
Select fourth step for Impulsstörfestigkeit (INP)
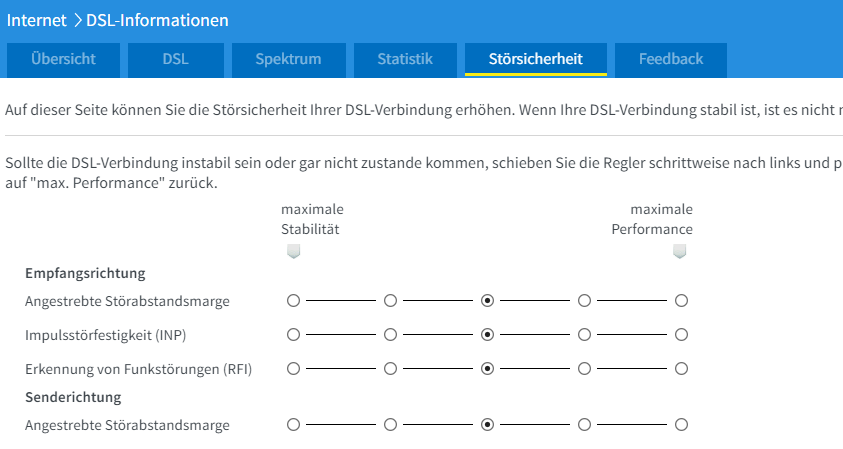tap(584, 335)
